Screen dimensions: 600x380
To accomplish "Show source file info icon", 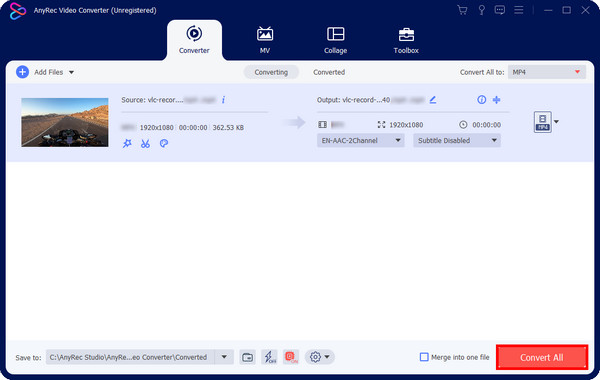I will point(223,100).
